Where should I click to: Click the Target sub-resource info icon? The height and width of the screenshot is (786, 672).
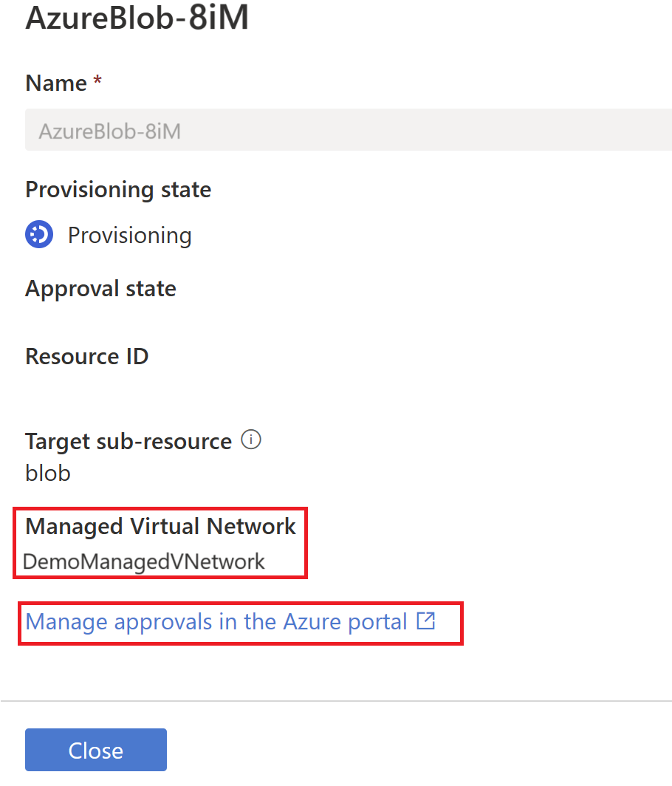coord(252,441)
